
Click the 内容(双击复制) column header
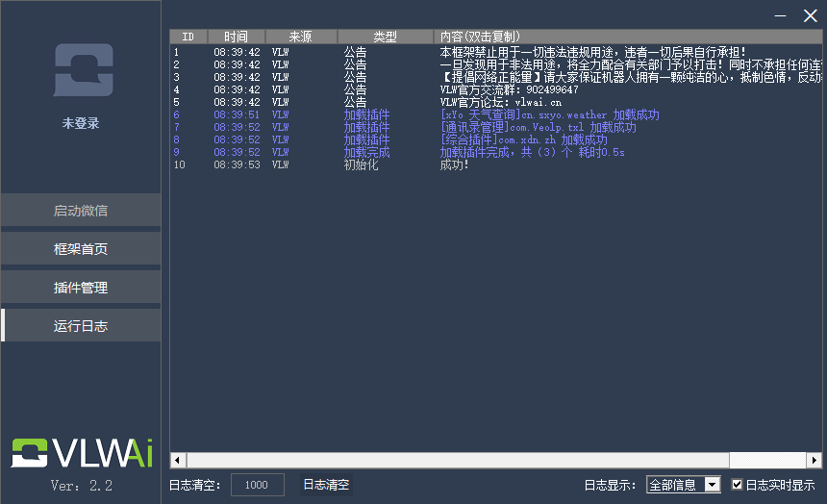coord(628,37)
